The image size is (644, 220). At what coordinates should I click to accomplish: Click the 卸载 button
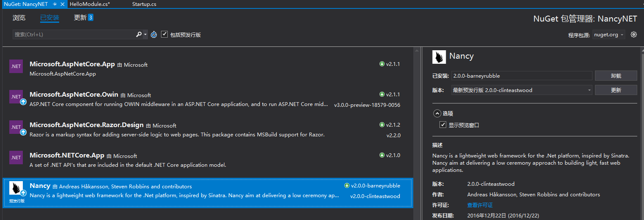[x=616, y=76]
